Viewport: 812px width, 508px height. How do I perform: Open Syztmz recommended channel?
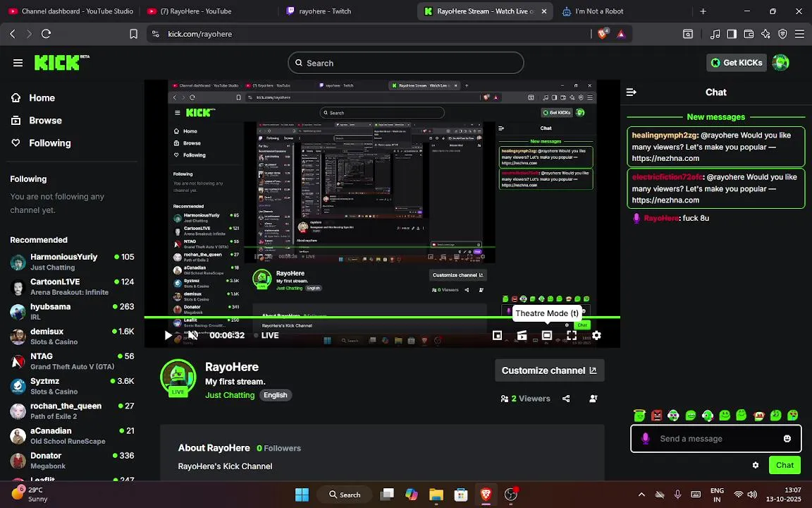(71, 386)
